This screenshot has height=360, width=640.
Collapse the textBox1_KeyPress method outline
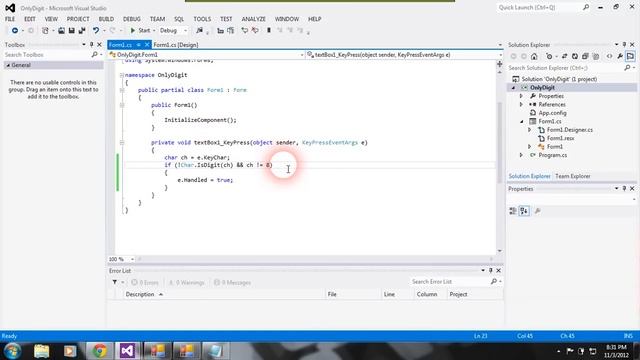tap(122, 142)
